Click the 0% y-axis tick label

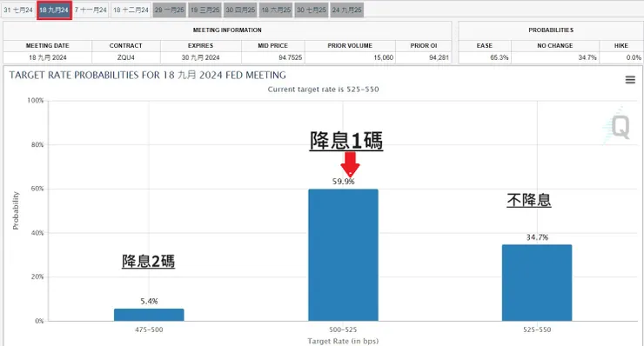pyautogui.click(x=39, y=321)
